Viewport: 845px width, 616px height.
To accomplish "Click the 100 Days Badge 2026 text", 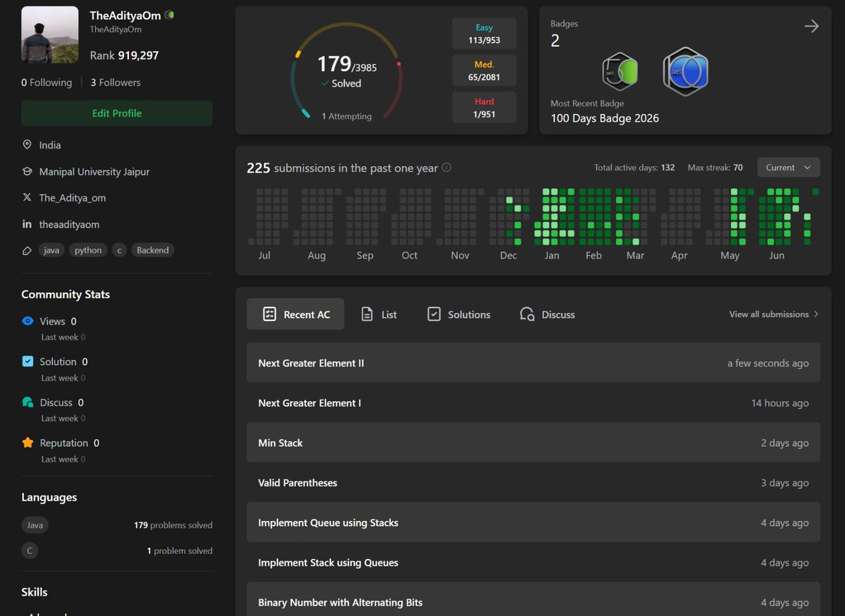I will pos(605,118).
